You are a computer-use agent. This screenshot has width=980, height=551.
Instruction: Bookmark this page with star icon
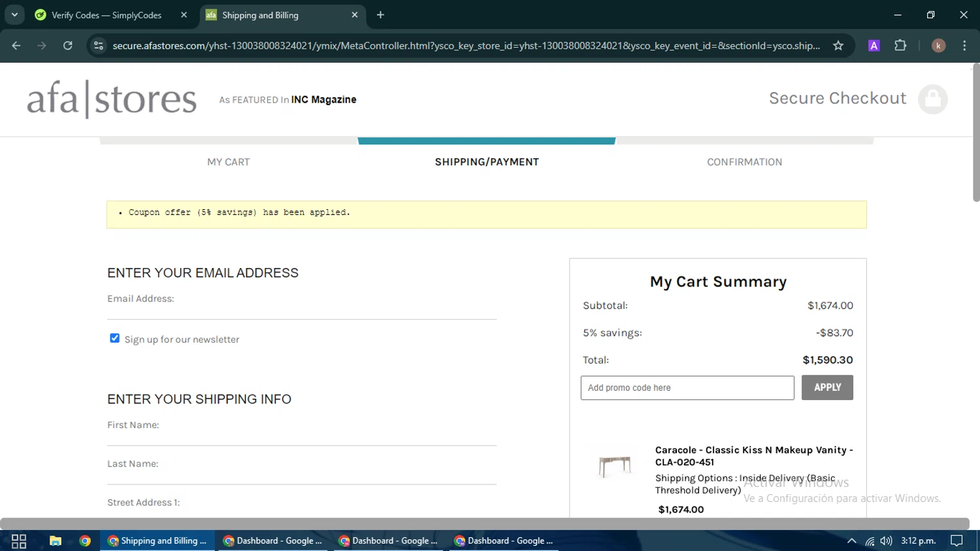pyautogui.click(x=838, y=46)
